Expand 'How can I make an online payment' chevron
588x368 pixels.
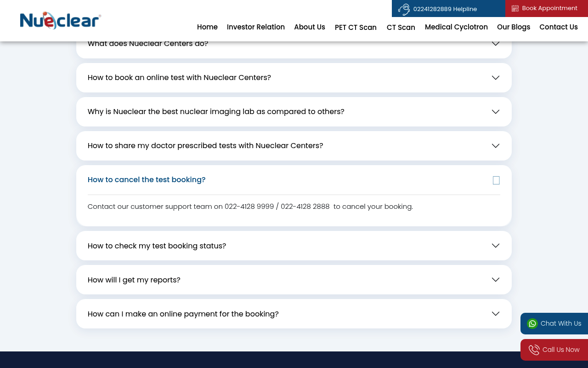(496, 314)
